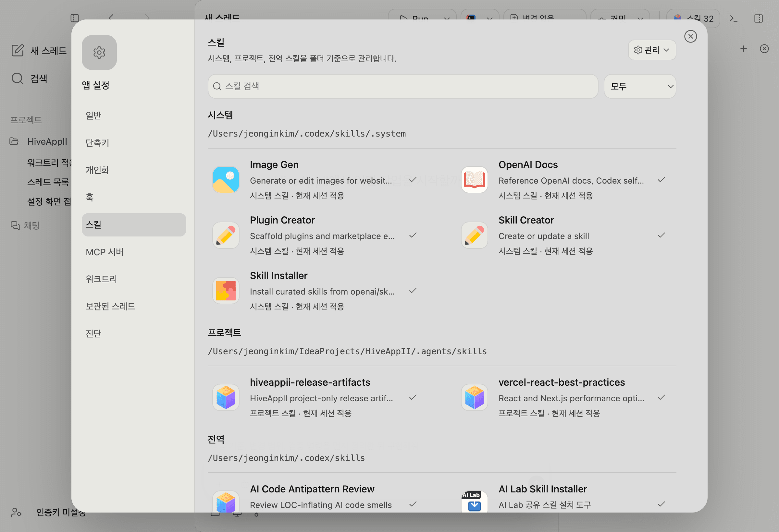The image size is (779, 532).
Task: Click the 스킬 검색 input field
Action: click(402, 86)
